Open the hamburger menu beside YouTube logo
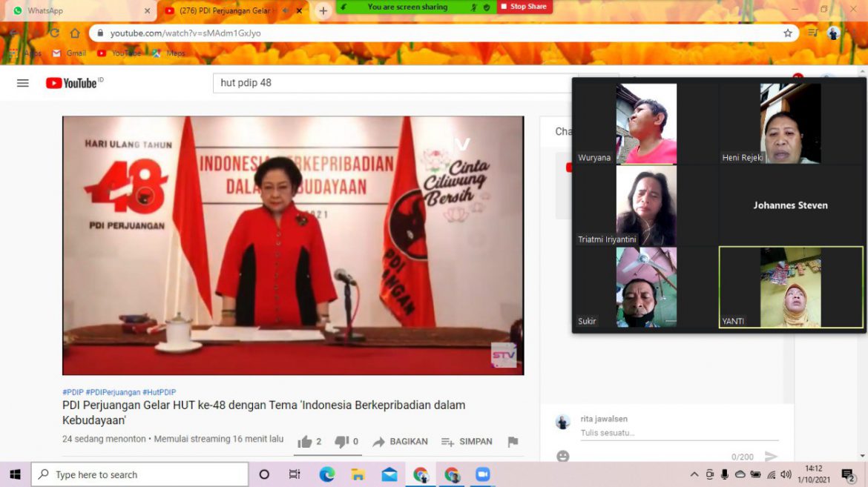Viewport: 868px width, 487px height. click(22, 82)
